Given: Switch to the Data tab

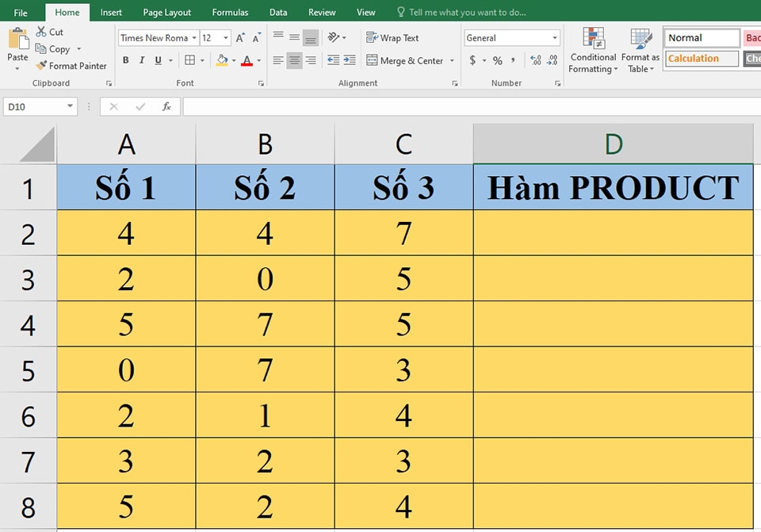Looking at the screenshot, I should pyautogui.click(x=278, y=13).
